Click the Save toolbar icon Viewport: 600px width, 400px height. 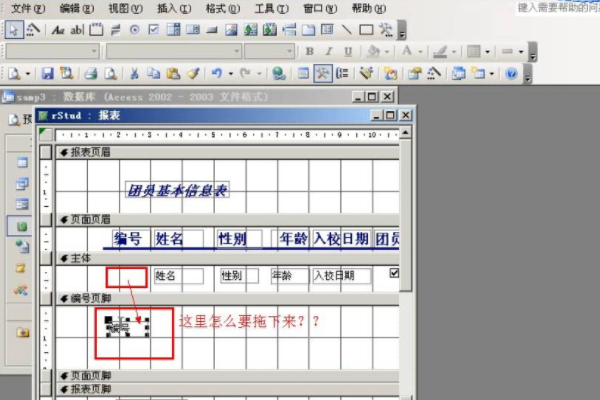(x=46, y=73)
